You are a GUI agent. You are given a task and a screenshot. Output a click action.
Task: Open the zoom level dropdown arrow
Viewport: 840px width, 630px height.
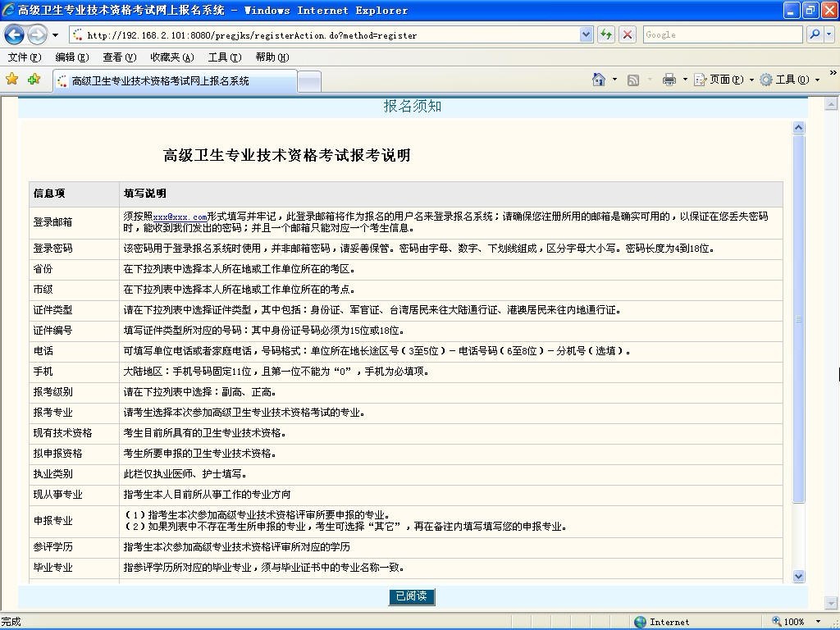point(819,622)
